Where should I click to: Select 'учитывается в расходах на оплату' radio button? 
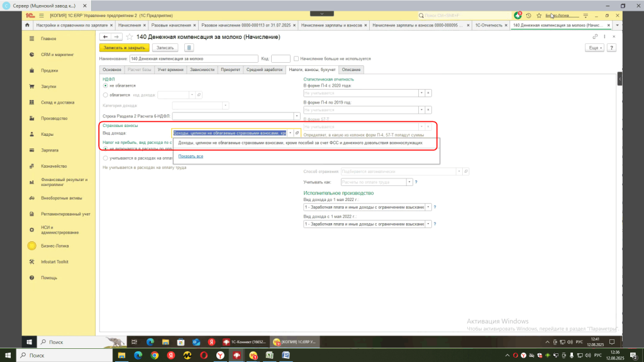pos(106,158)
